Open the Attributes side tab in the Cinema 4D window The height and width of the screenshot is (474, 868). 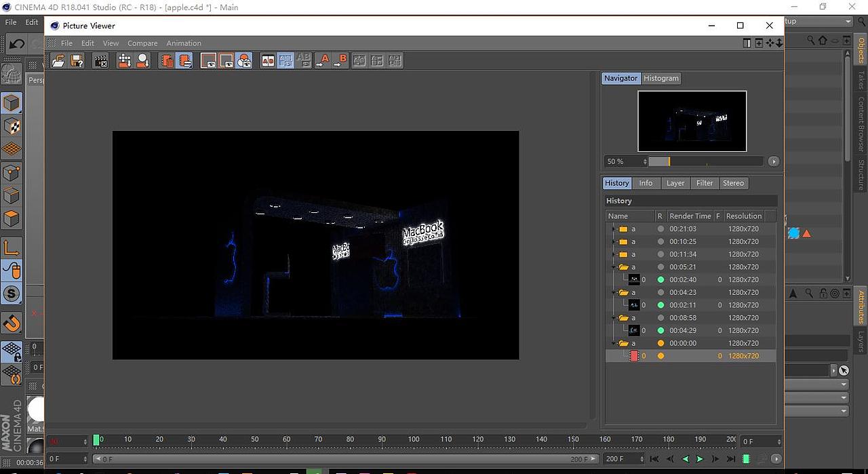click(861, 307)
